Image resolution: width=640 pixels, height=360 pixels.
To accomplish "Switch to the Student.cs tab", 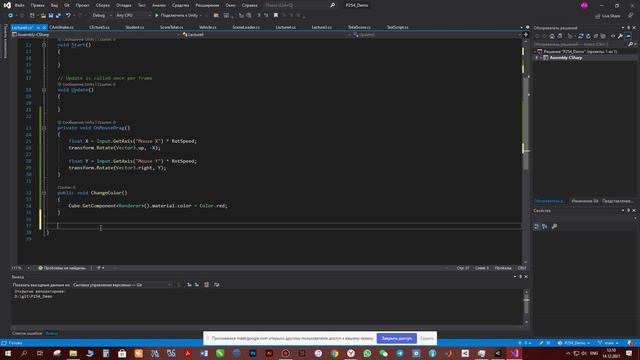I will click(135, 27).
